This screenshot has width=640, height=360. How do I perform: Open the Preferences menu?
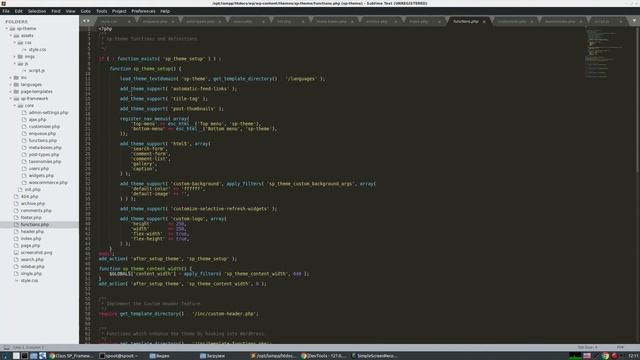(143, 11)
